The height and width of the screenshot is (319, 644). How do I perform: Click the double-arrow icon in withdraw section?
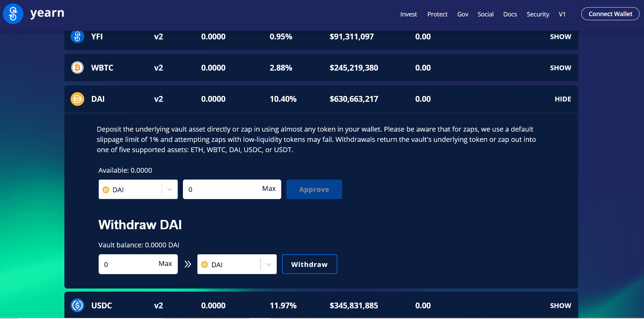(188, 264)
